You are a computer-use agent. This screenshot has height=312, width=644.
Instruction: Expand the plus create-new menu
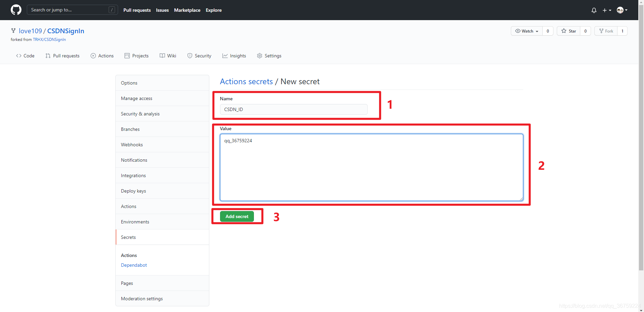tap(607, 10)
